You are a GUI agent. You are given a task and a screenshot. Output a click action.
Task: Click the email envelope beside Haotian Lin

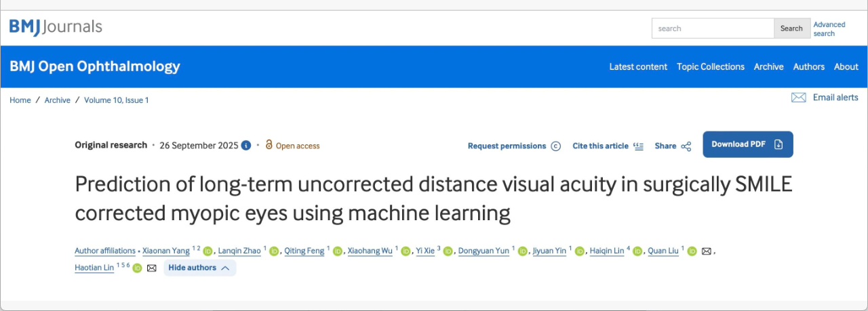pos(152,268)
